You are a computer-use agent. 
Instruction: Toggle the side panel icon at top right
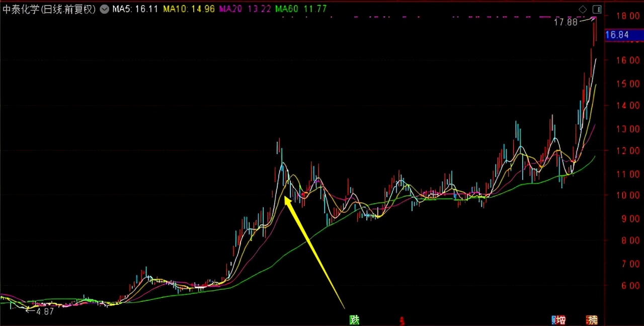tap(597, 9)
